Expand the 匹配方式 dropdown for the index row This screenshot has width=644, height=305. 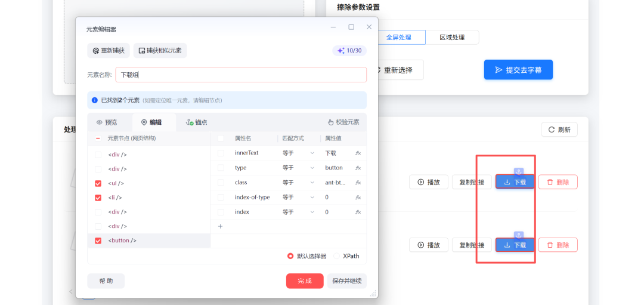pos(298,212)
